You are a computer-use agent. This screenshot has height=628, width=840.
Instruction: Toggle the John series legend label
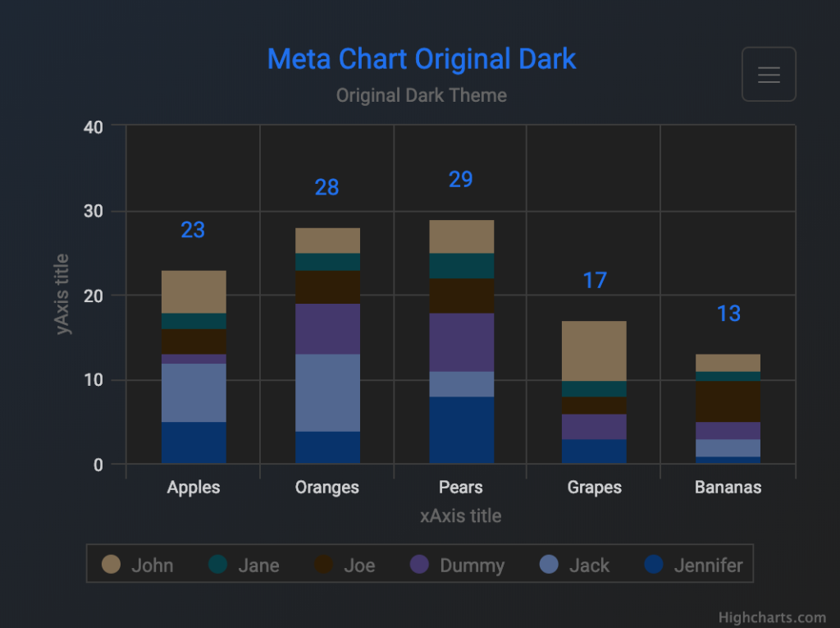153,565
